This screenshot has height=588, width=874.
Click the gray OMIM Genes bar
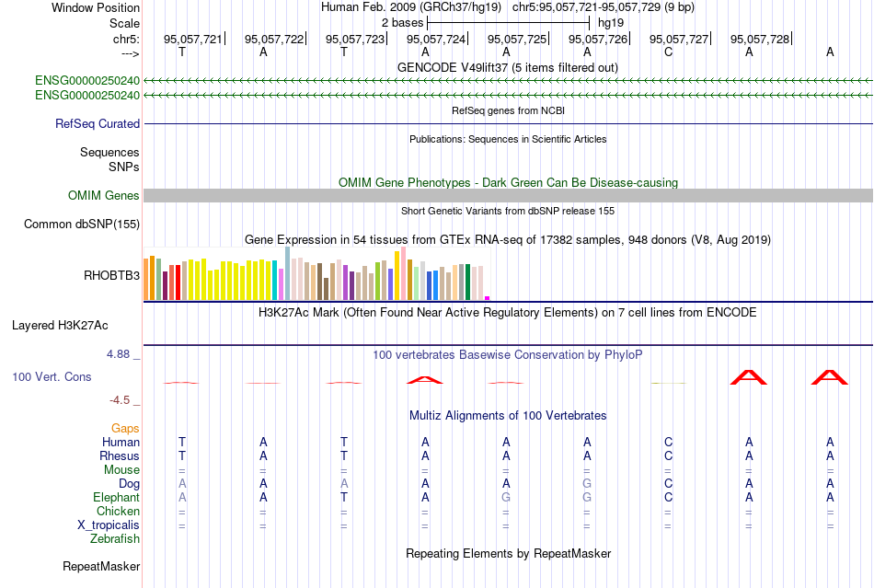point(509,196)
